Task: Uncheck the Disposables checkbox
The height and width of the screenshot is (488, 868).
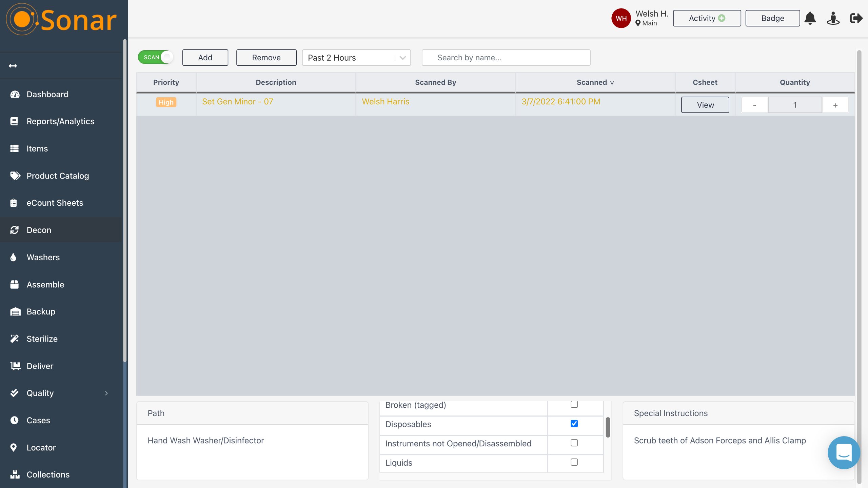Action: tap(574, 424)
